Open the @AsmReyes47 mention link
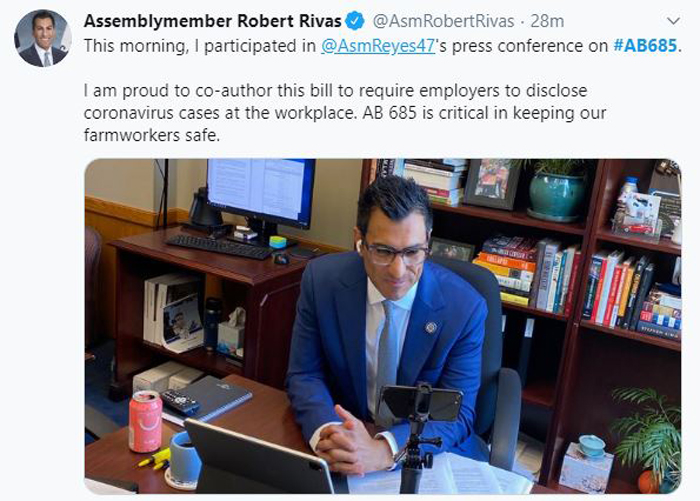The image size is (700, 501). tap(378, 46)
